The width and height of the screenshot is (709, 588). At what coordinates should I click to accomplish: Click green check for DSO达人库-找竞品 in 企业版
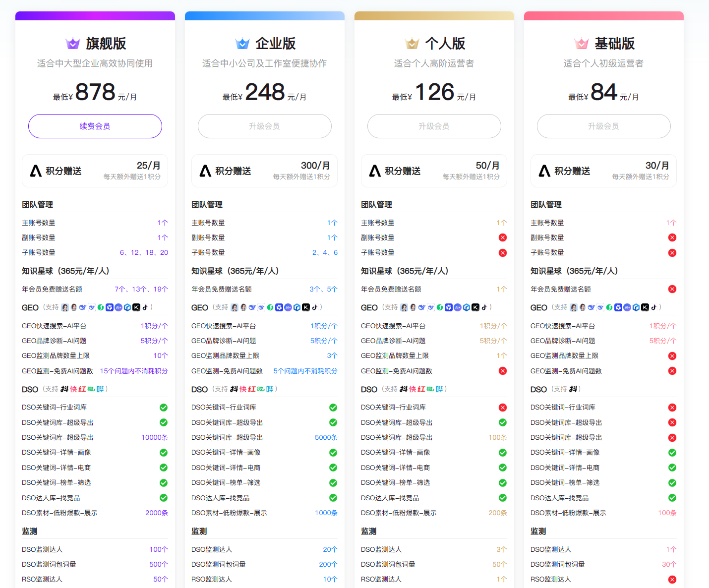pos(333,498)
